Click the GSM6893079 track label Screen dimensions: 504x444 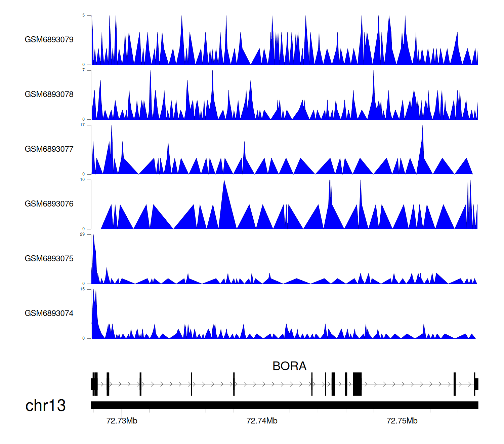click(x=49, y=40)
